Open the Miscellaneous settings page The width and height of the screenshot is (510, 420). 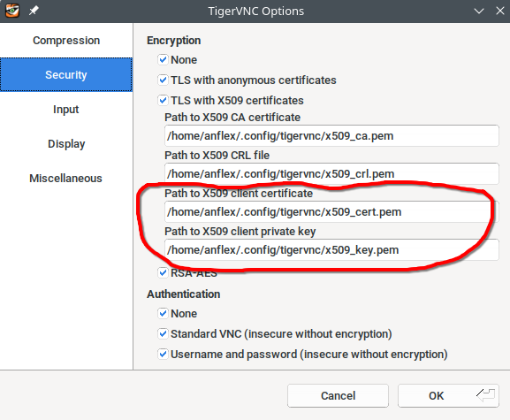[x=66, y=179]
